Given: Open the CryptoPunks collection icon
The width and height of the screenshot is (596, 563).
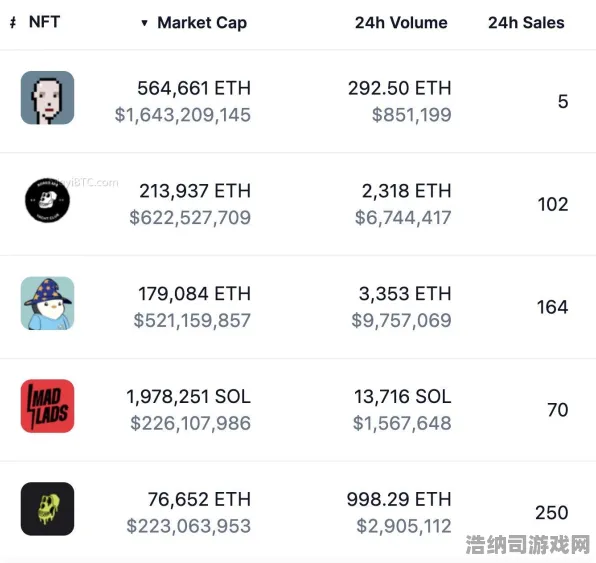Looking at the screenshot, I should 48,98.
